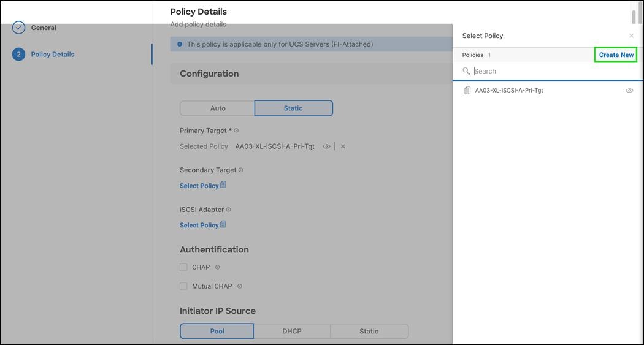Click the General step checkmark icon
This screenshot has width=644, height=345.
[x=18, y=28]
